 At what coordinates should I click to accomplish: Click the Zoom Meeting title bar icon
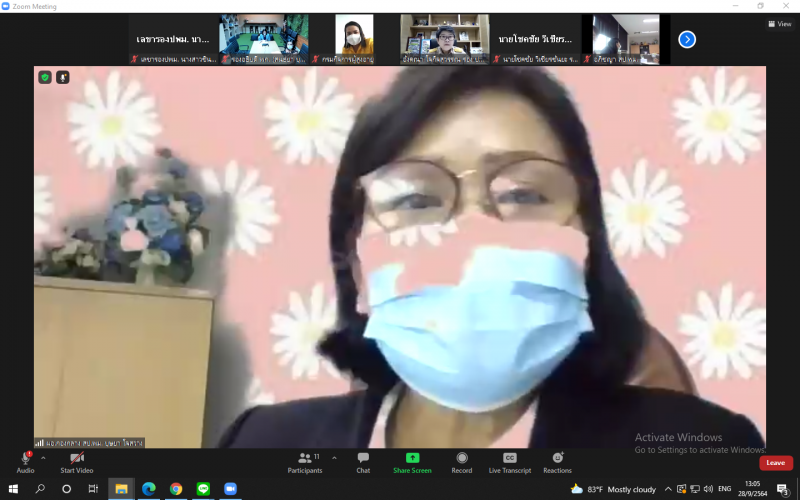pos(6,6)
